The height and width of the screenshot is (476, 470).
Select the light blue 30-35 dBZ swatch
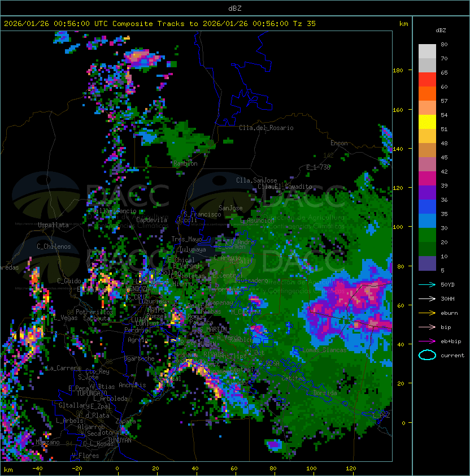click(427, 220)
